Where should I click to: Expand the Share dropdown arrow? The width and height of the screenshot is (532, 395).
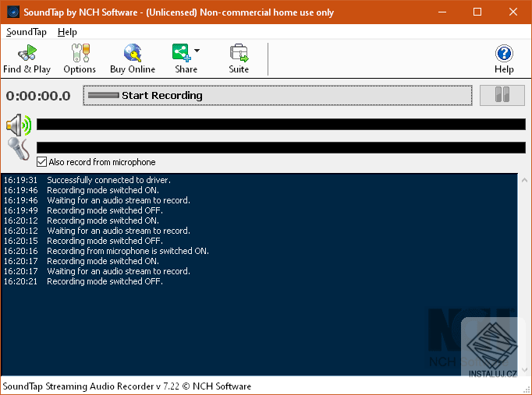197,51
